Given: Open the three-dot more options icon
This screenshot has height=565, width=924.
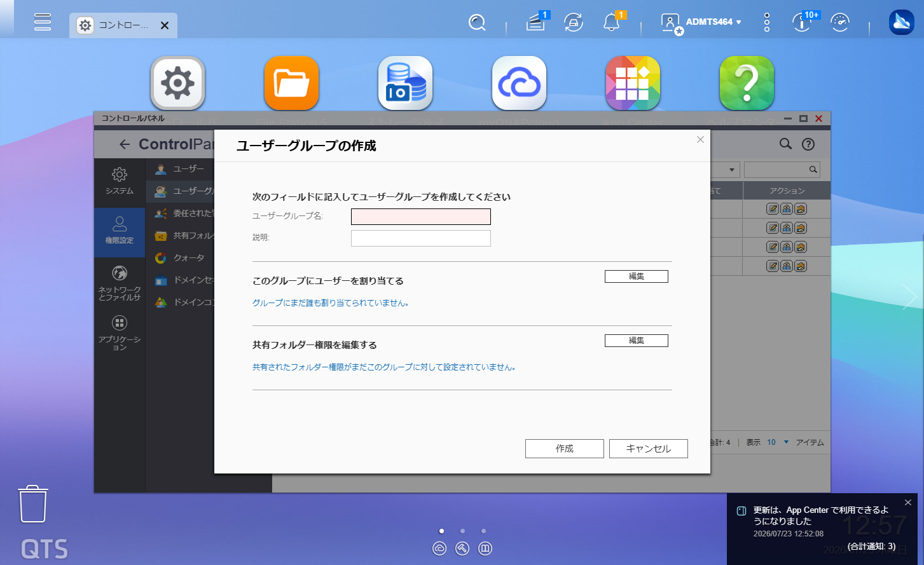Looking at the screenshot, I should click(766, 23).
